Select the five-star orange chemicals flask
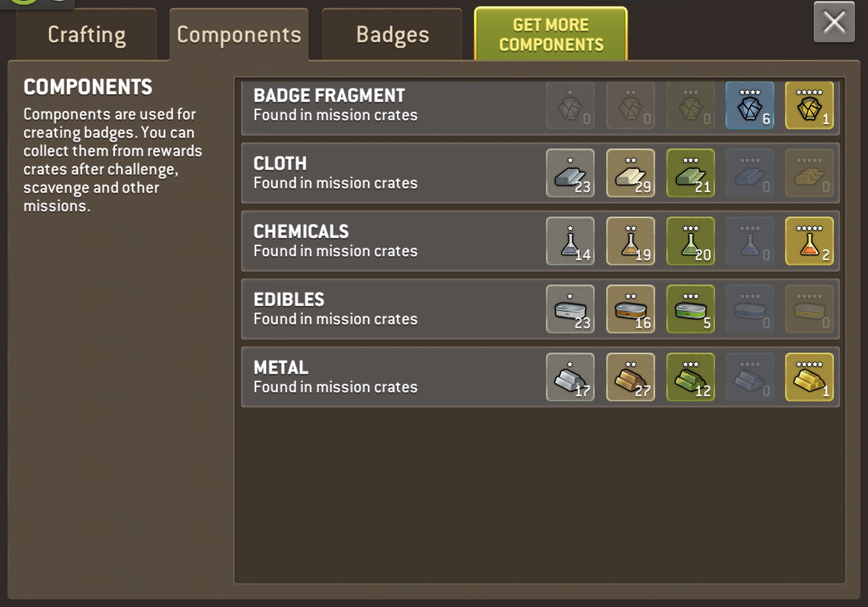The width and height of the screenshot is (868, 607). (810, 241)
